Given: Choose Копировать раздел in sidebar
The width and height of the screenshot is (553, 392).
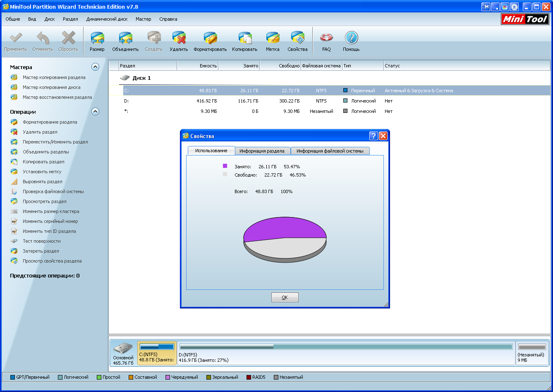Looking at the screenshot, I should pos(43,162).
